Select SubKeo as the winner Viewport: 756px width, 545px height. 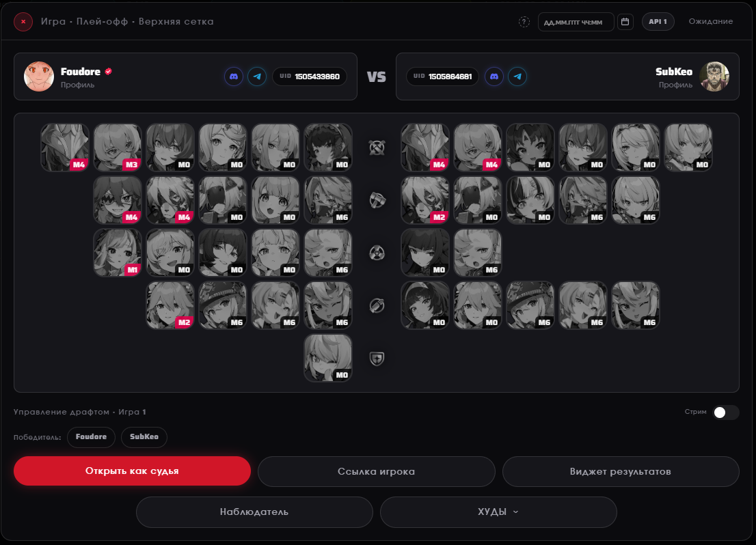[x=144, y=437]
